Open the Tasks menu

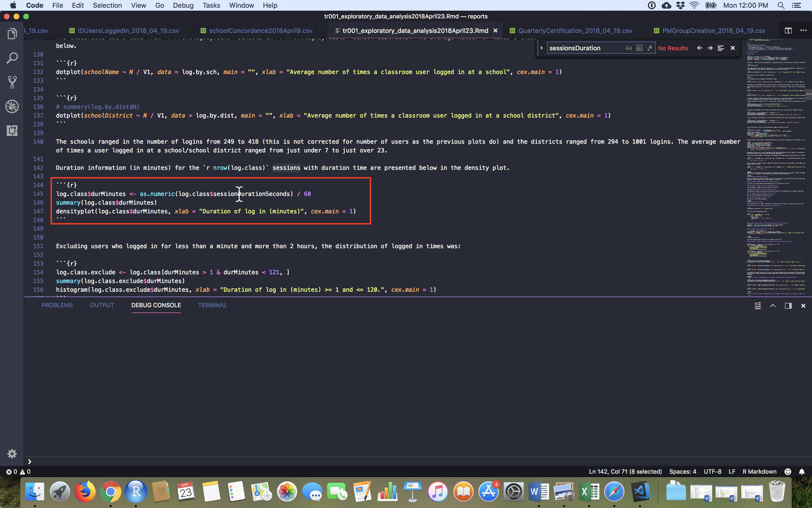coord(211,5)
